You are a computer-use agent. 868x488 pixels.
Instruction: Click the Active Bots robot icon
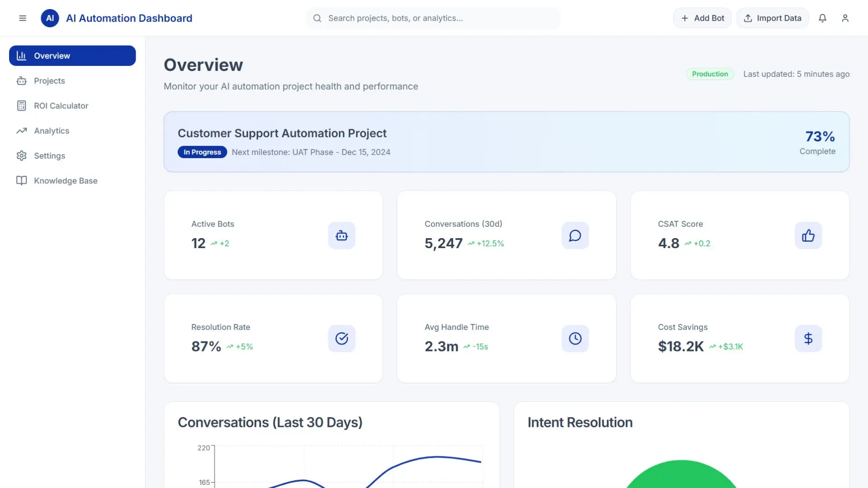pyautogui.click(x=342, y=235)
